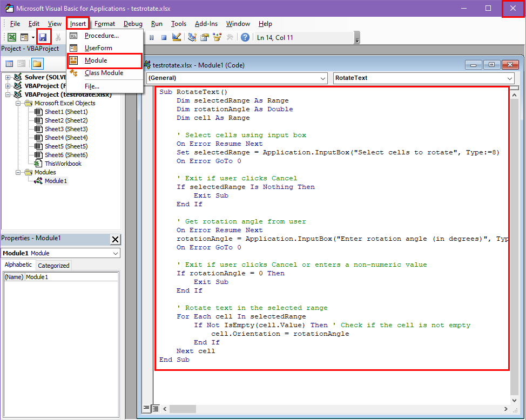Choose Module from Insert menu
Viewport: 526px width, 420px height.
pyautogui.click(x=105, y=60)
